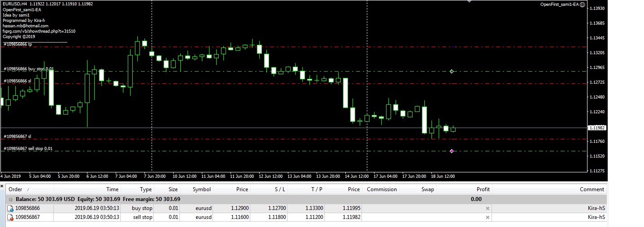Image resolution: width=644 pixels, height=227 pixels.
Task: Click the balance row circle icon
Action: [x=10, y=199]
